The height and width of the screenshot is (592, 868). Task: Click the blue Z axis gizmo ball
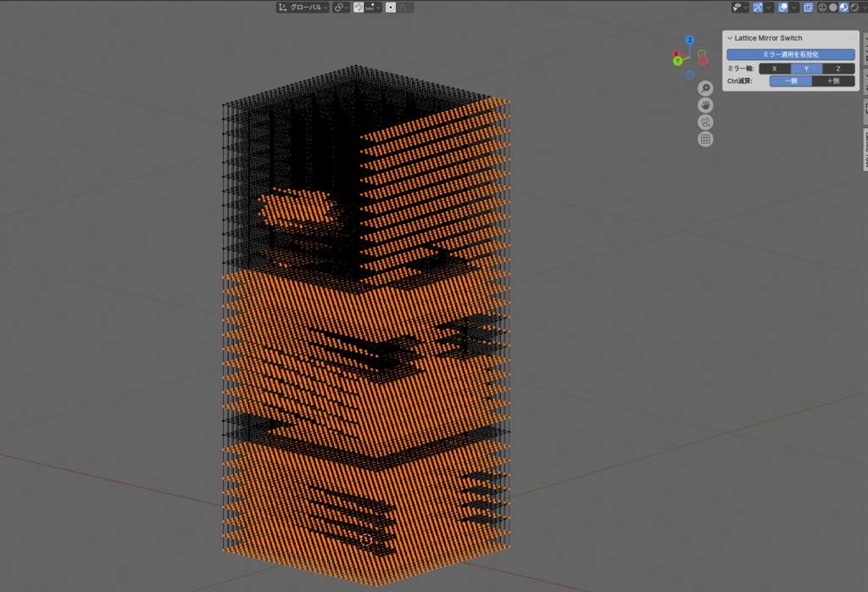tap(690, 40)
